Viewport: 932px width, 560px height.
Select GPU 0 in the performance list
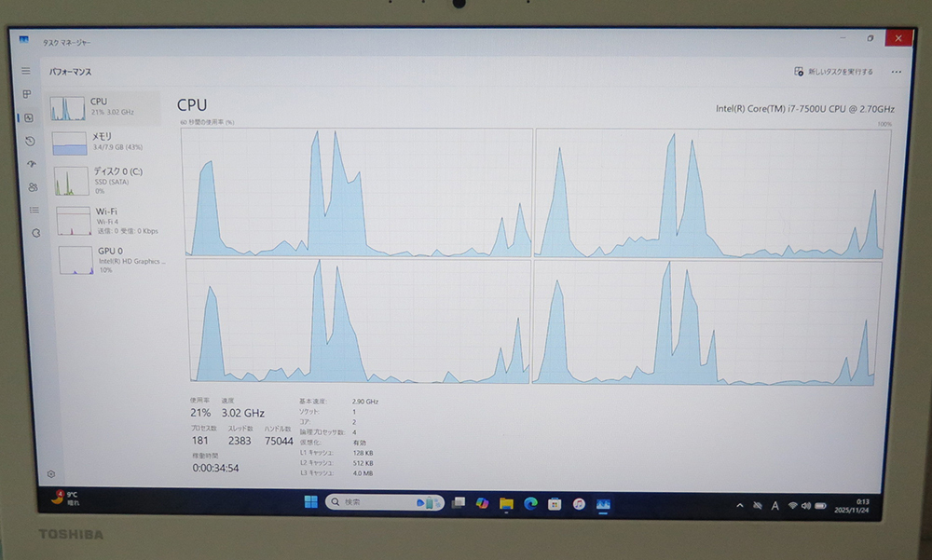tap(113, 260)
